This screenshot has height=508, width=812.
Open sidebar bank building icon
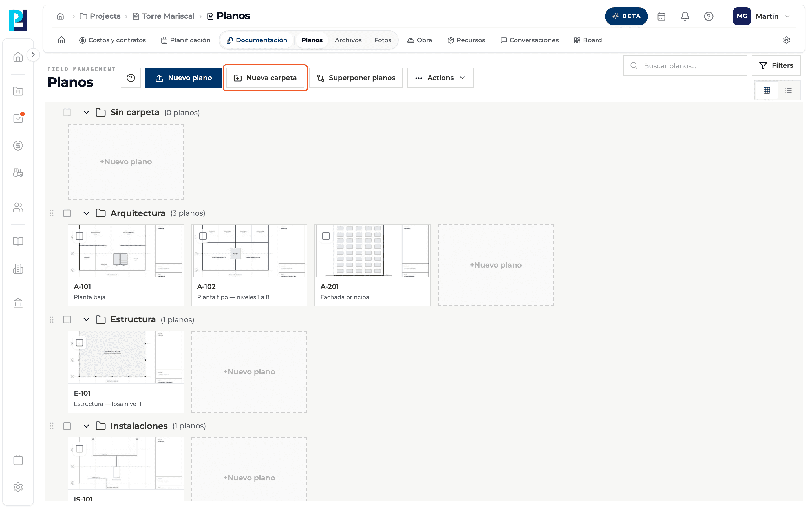point(18,303)
